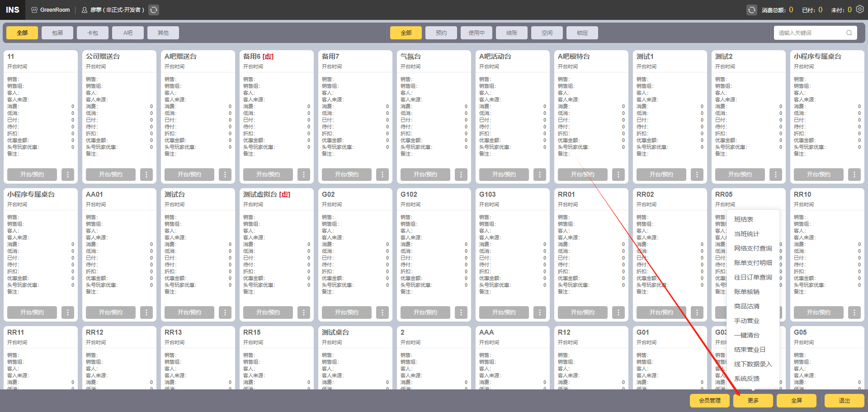868x412 pixels.
Task: Open three-dot menu on 测试1 card
Action: 697,175
